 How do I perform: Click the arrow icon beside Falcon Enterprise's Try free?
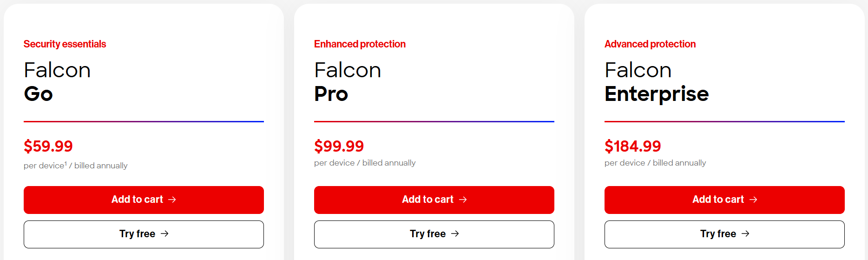[x=745, y=233]
